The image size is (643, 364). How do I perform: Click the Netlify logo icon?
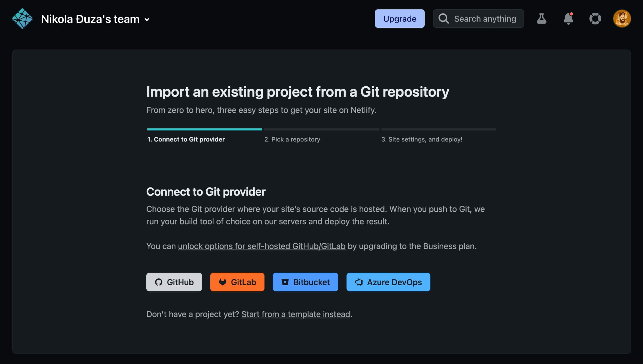pyautogui.click(x=22, y=19)
